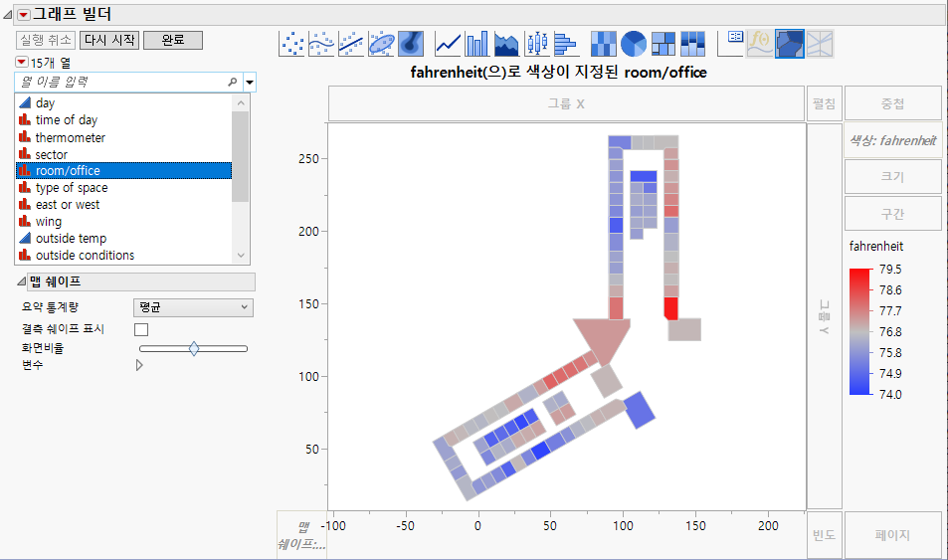Select the Bar chart element icon

tap(477, 43)
